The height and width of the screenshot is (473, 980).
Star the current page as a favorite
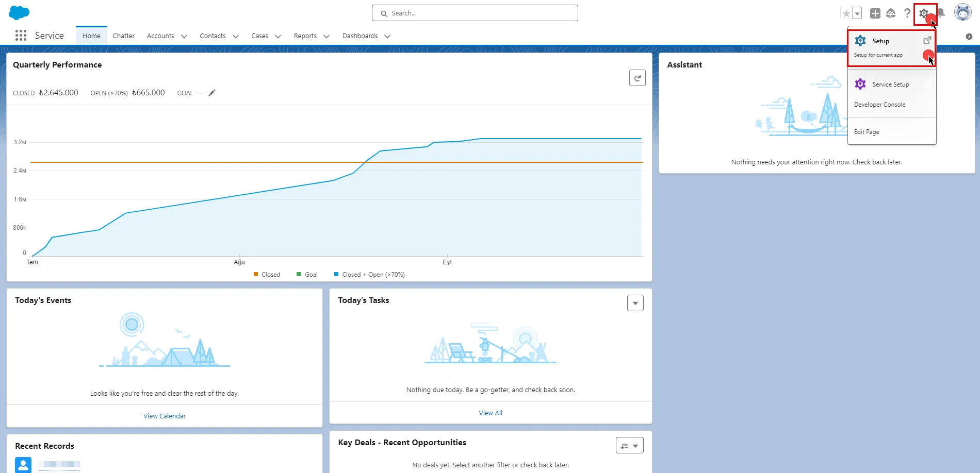tap(845, 13)
